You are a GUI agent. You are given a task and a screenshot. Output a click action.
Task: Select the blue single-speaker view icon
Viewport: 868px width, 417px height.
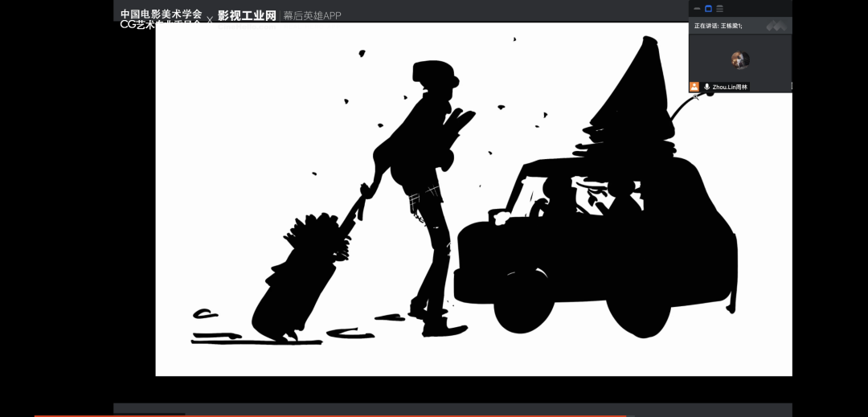[x=708, y=8]
